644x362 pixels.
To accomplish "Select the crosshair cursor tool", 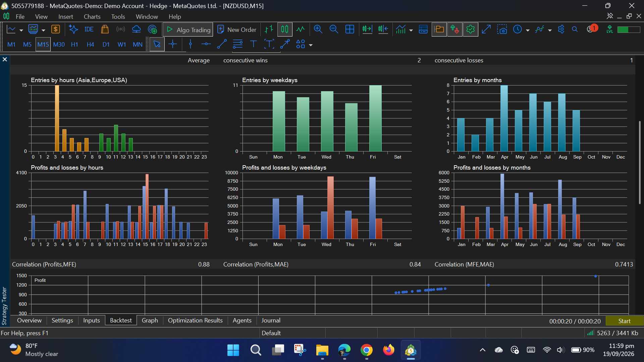I will click(173, 44).
